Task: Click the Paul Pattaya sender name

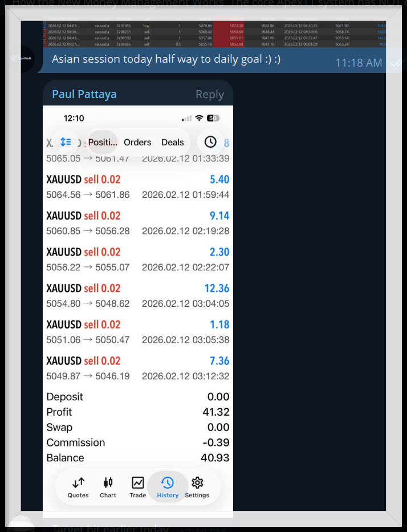Action: pos(84,94)
